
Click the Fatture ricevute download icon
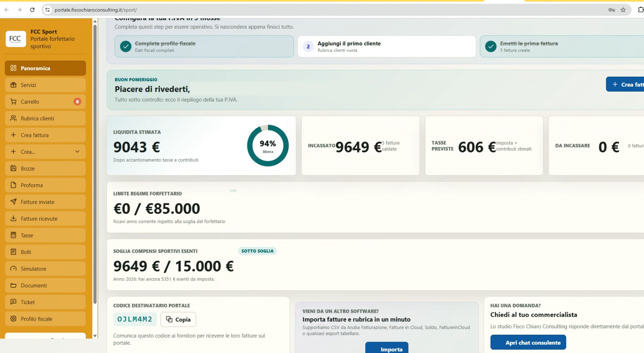click(x=13, y=219)
